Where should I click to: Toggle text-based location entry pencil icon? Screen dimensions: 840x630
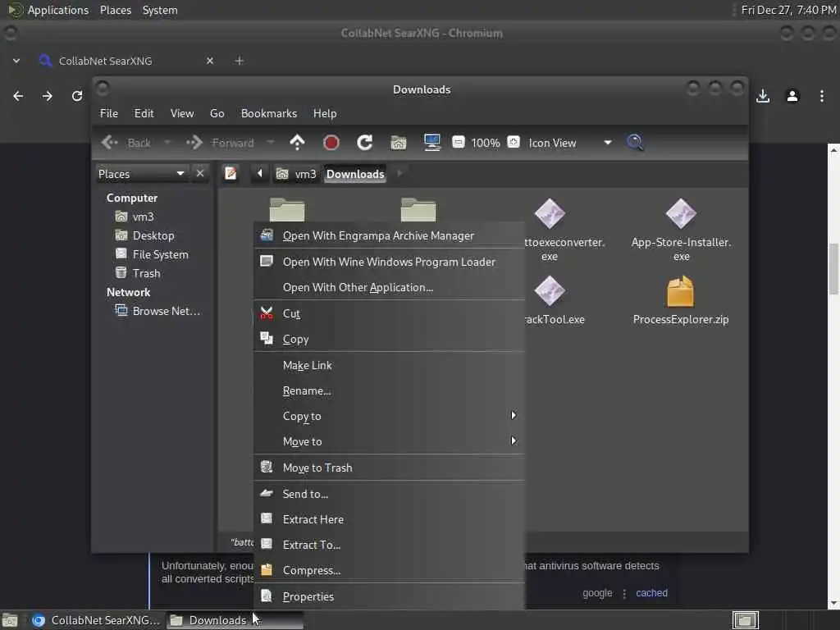click(231, 174)
